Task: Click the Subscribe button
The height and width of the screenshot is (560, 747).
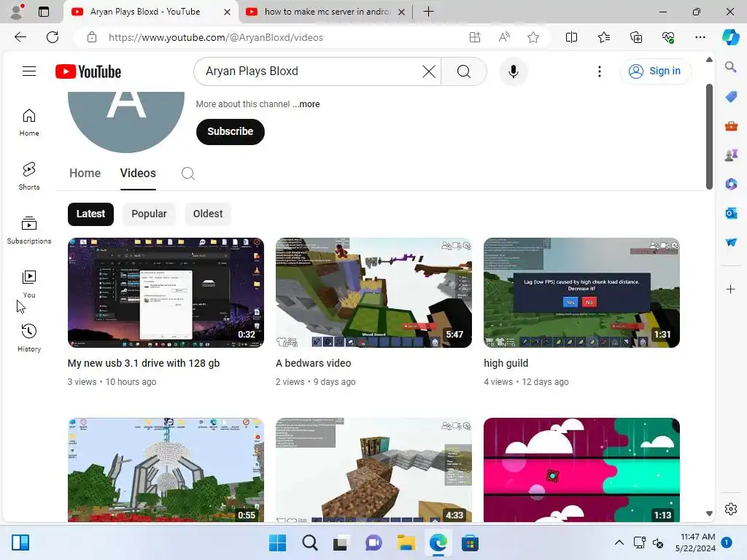Action: coord(230,131)
